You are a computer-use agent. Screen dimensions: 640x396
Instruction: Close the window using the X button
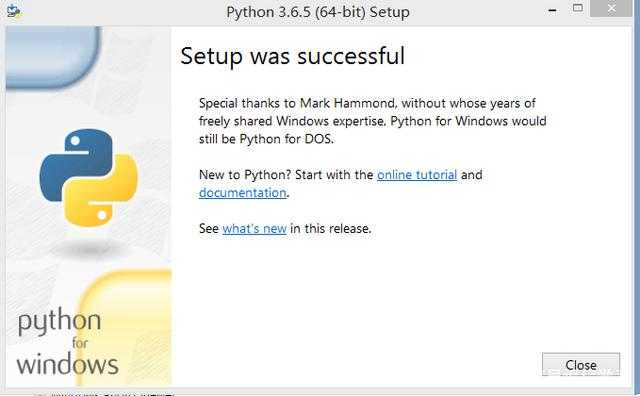611,9
